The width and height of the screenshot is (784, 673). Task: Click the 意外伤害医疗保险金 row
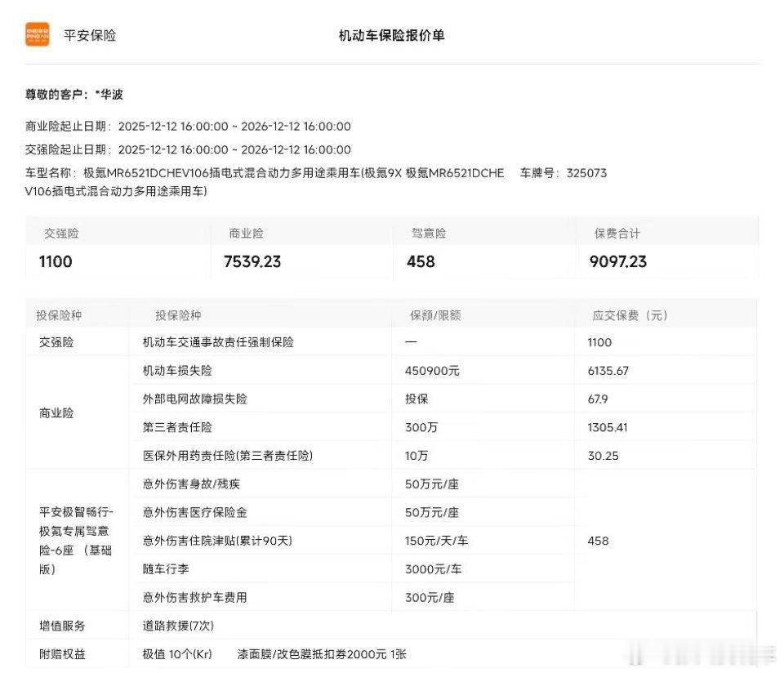(195, 512)
